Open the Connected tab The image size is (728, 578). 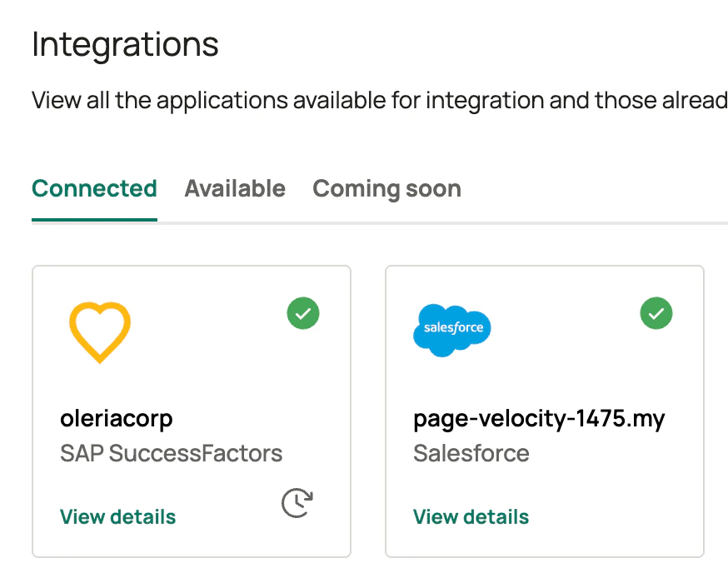94,189
